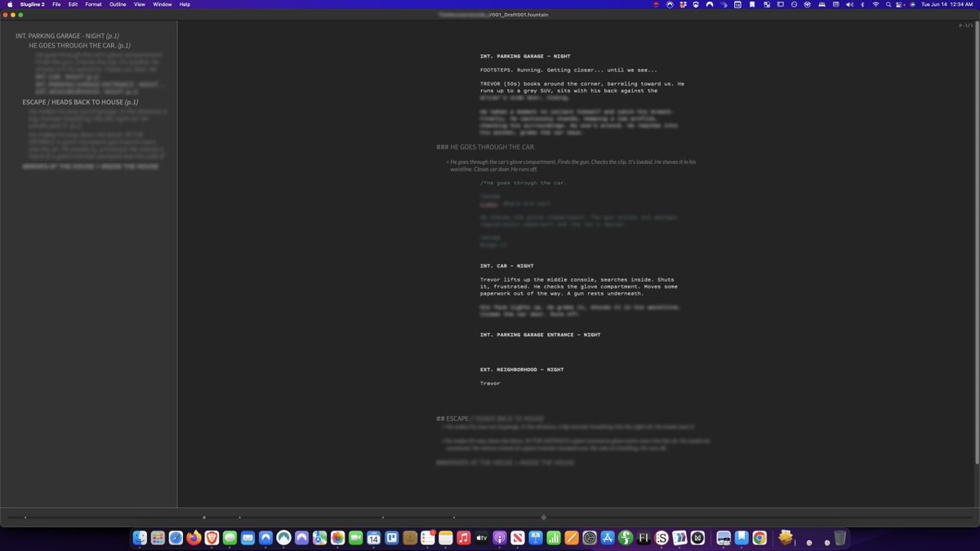Open the Outline menu
The image size is (980, 551).
[118, 4]
